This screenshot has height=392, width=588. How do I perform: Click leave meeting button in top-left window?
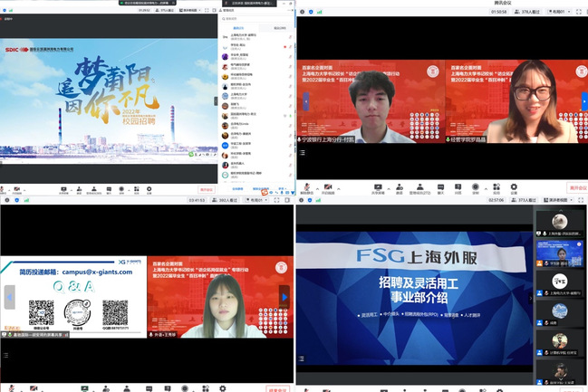(207, 189)
